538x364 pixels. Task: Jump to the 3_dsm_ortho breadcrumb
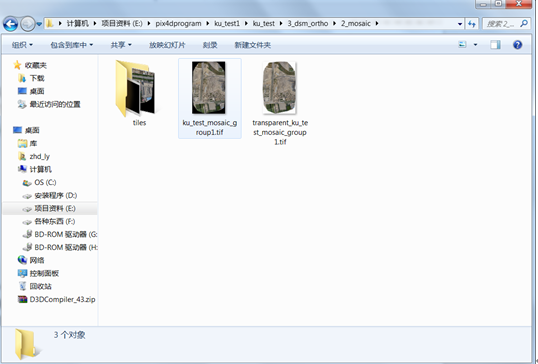307,23
